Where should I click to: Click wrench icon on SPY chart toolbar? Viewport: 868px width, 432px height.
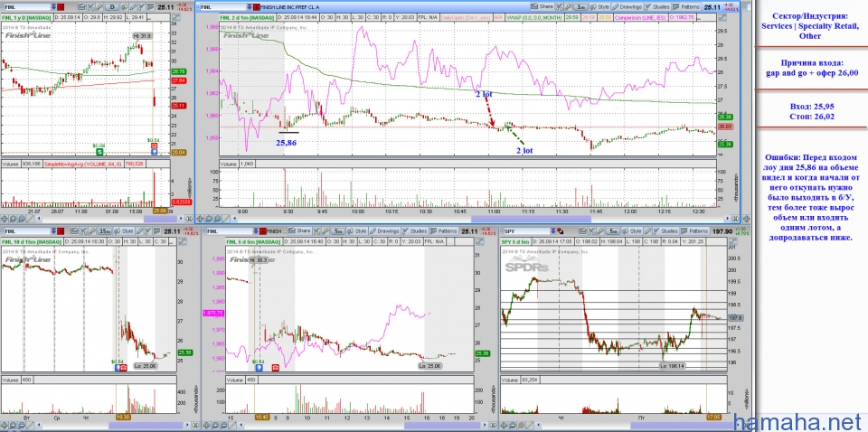point(600,231)
